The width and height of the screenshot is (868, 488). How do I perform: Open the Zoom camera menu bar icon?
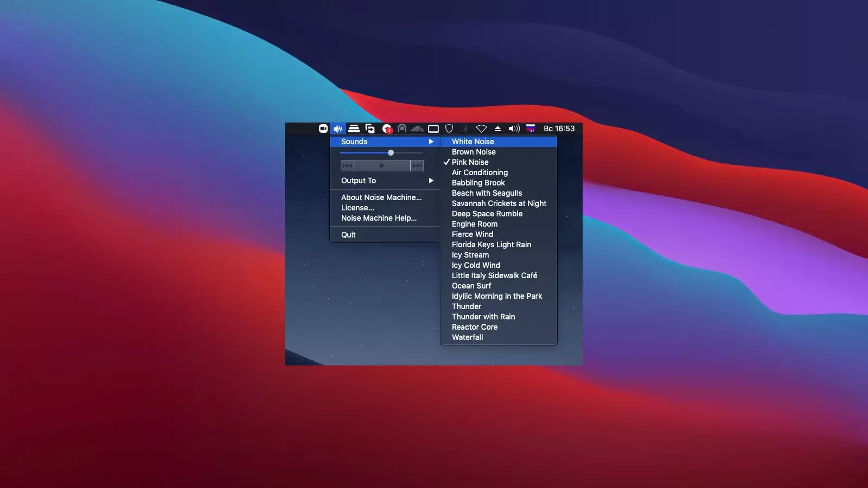coord(323,129)
